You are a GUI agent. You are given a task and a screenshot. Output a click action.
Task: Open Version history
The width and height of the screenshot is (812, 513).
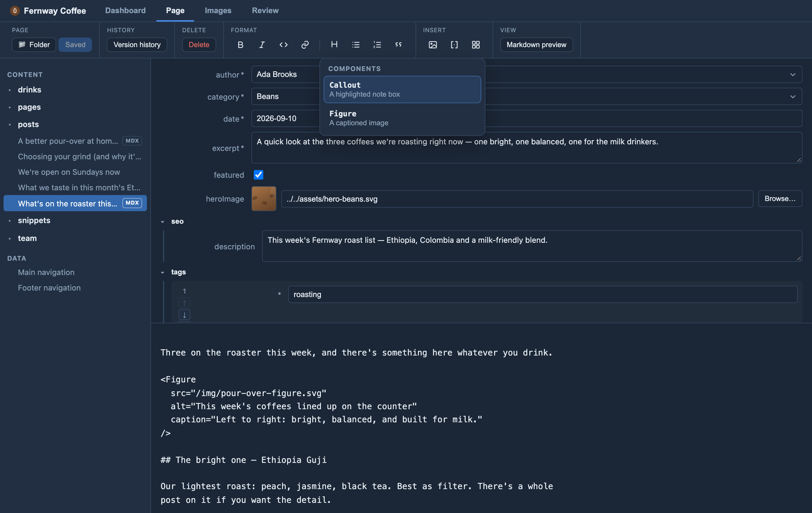(137, 44)
